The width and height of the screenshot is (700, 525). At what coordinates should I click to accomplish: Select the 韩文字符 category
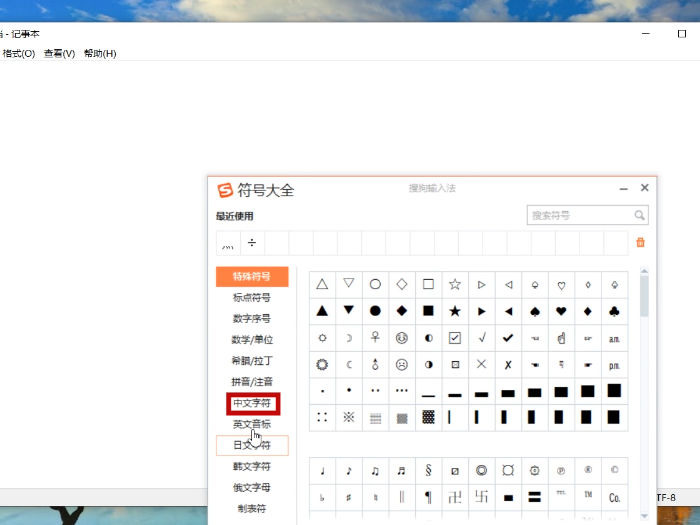click(x=252, y=467)
